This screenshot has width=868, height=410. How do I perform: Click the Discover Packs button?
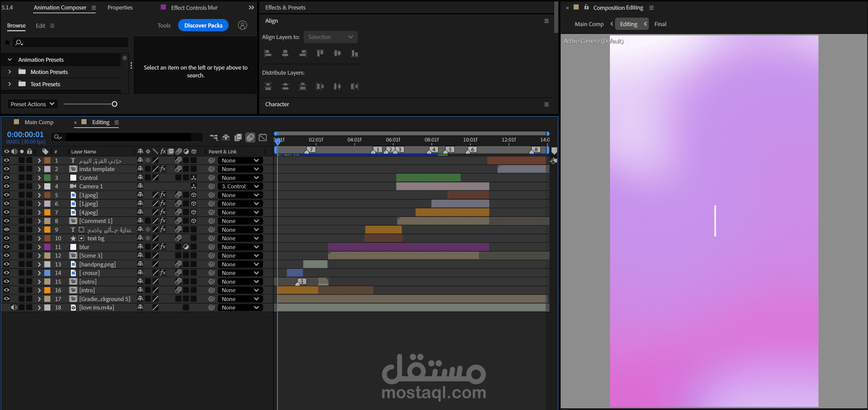coord(203,25)
